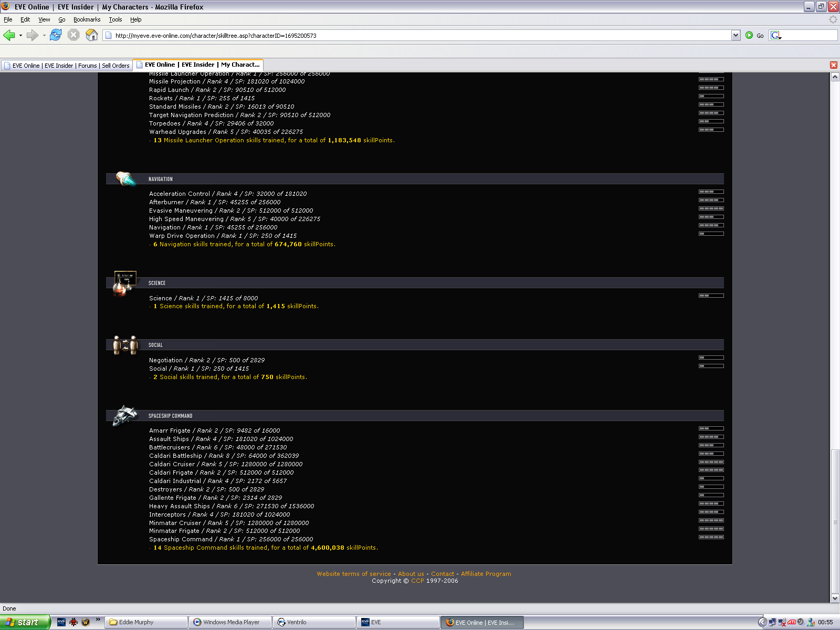
Task: Switch to the Forums Sell Orders tab
Action: [67, 66]
